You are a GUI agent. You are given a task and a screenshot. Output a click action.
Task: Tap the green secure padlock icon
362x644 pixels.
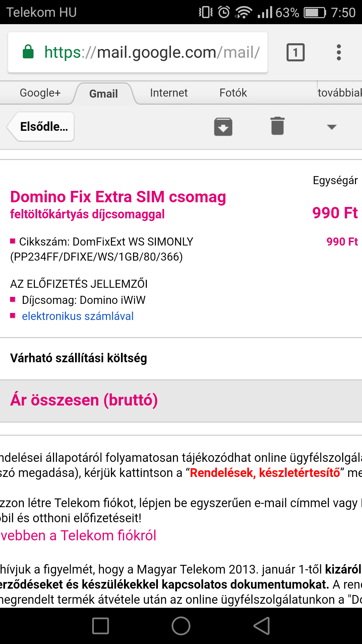pos(28,52)
